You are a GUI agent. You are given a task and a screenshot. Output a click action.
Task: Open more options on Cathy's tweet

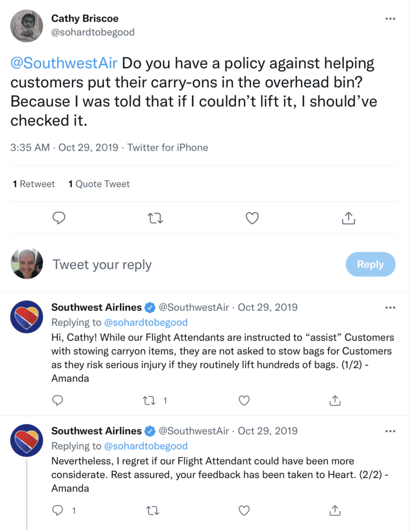pyautogui.click(x=390, y=19)
